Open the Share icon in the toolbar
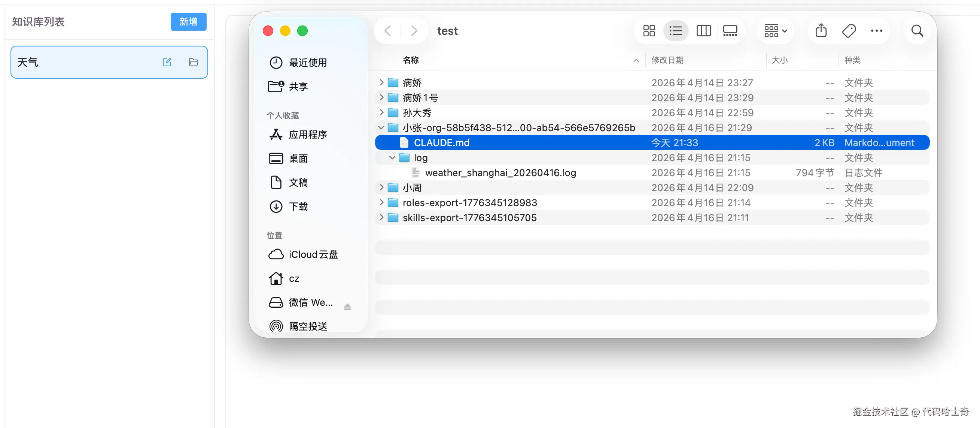Screen dimensions: 980x428 click(821, 31)
